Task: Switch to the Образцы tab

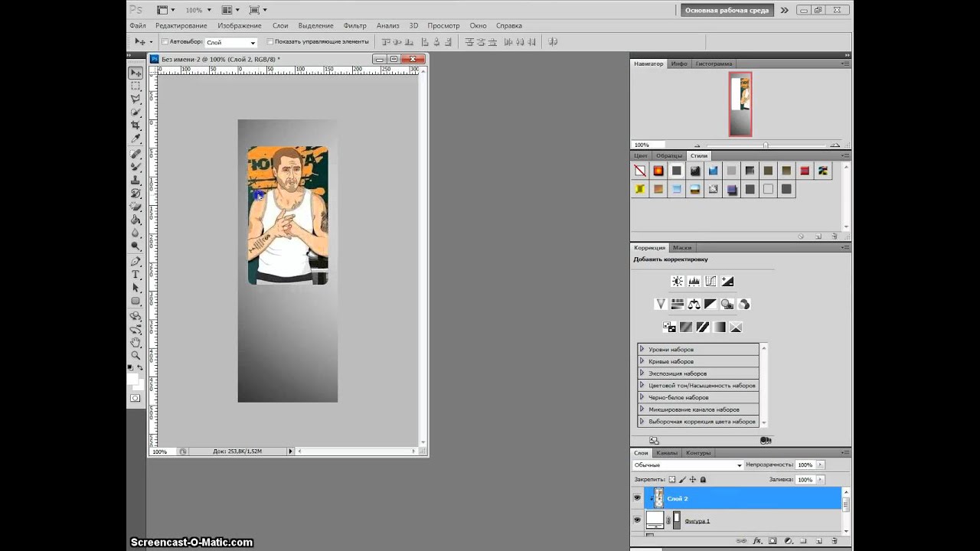Action: tap(669, 155)
